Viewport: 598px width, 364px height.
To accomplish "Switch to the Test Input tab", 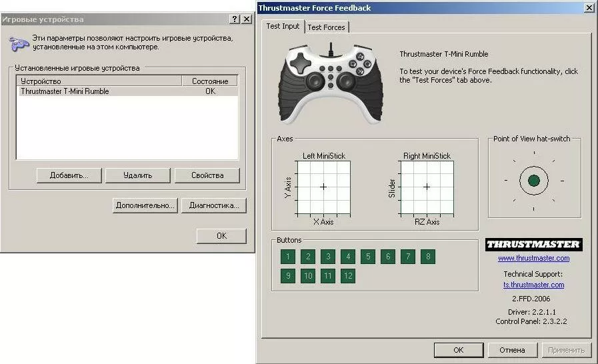I will pos(283,26).
